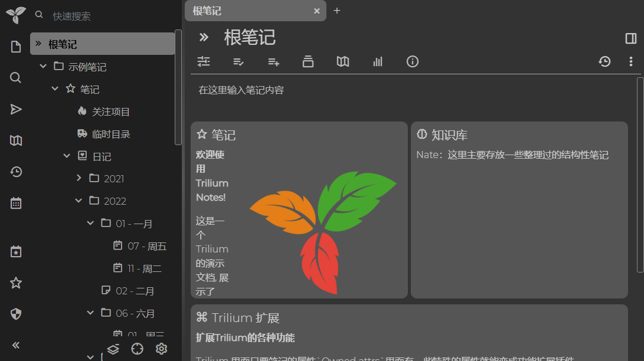Expand the 2021 folder in the tree

[x=79, y=178]
